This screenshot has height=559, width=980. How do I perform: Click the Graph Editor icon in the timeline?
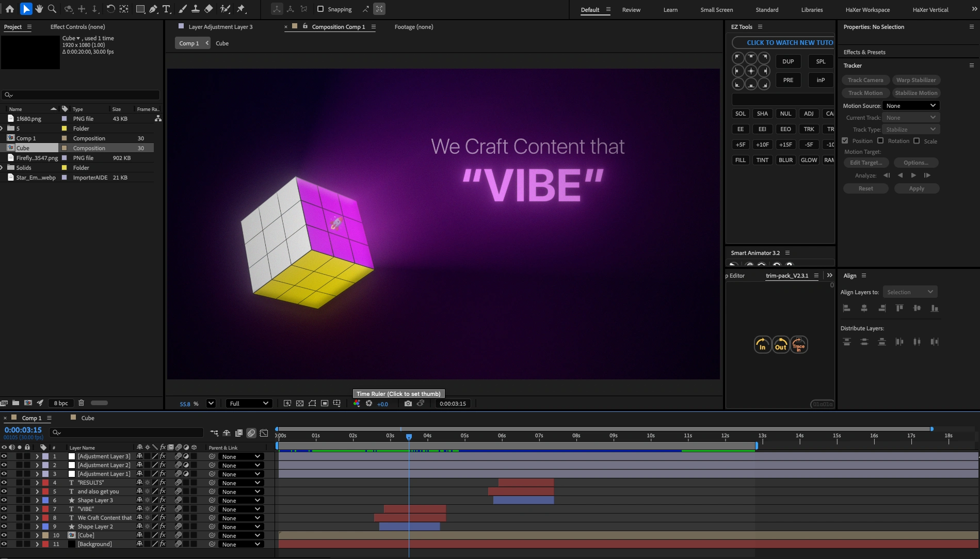click(x=264, y=433)
